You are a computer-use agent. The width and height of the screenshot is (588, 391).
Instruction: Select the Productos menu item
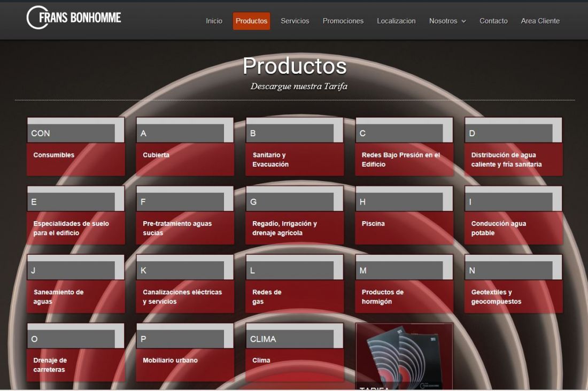point(251,21)
